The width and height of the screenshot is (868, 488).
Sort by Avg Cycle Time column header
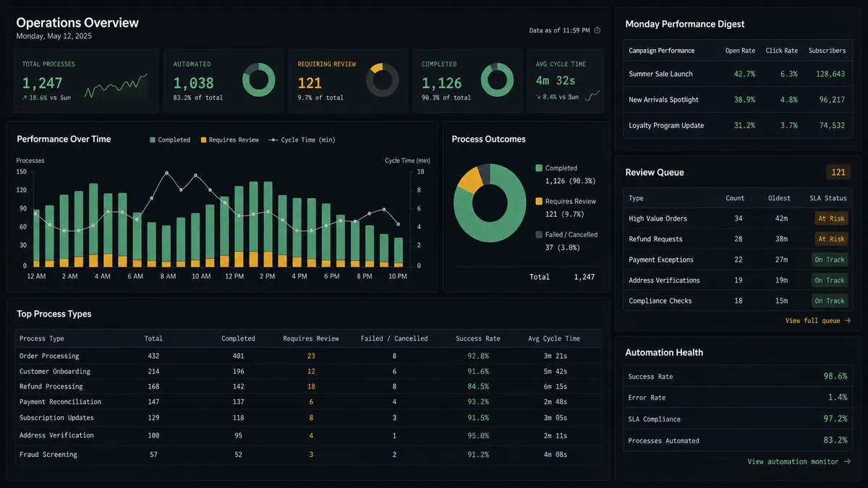point(553,338)
